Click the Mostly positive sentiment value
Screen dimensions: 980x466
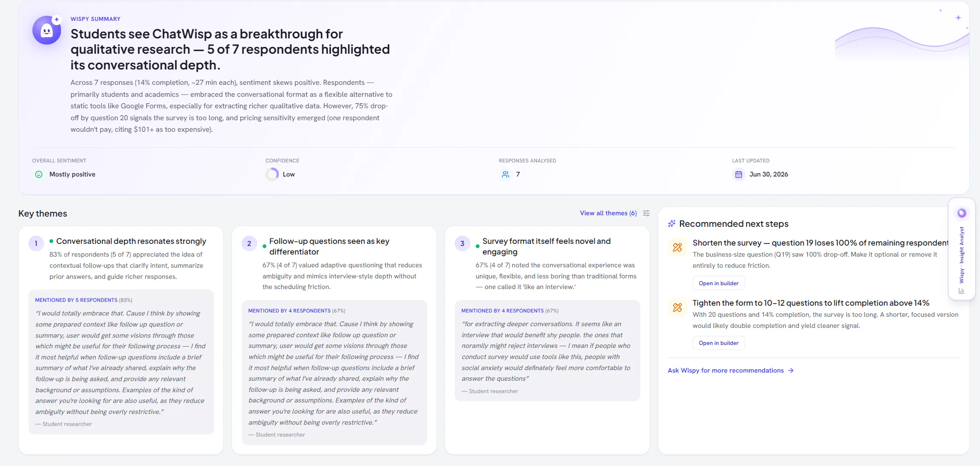click(x=72, y=174)
